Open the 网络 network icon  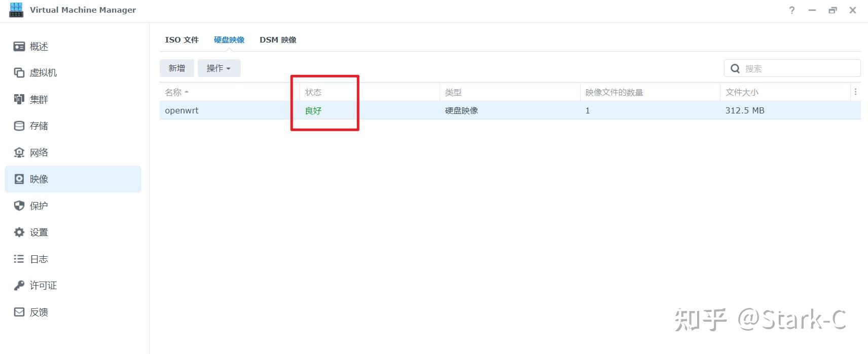(x=19, y=152)
